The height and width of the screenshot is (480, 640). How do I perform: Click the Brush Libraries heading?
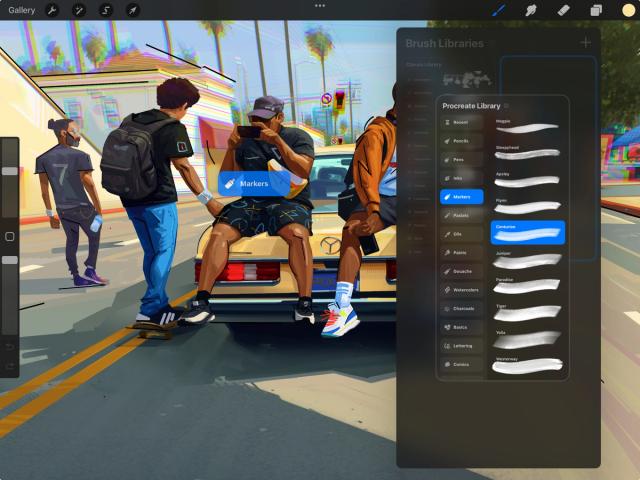tap(444, 43)
